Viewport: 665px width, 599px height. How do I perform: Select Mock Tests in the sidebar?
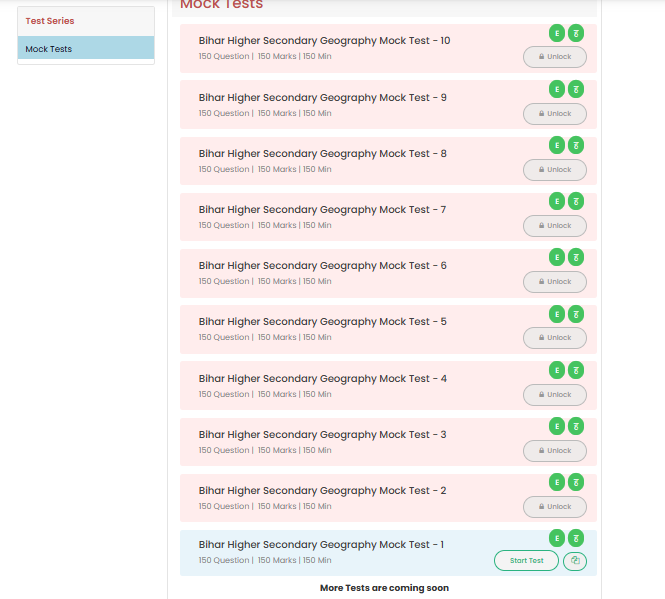tap(49, 49)
